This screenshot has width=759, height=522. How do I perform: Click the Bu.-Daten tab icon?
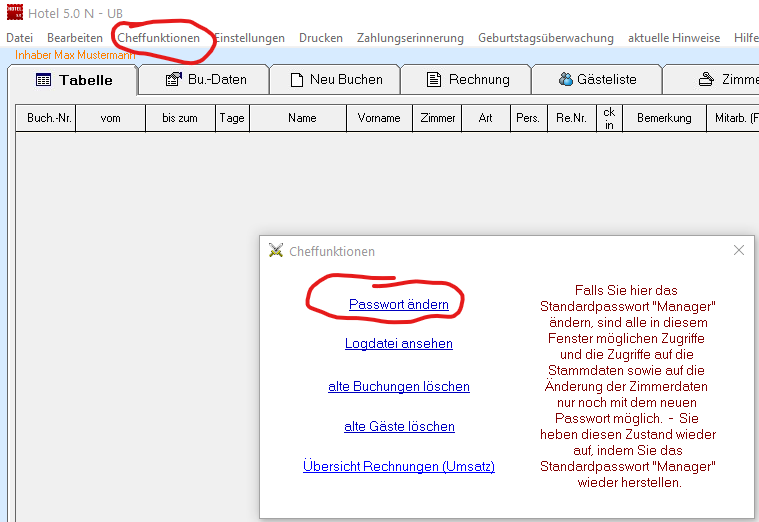point(173,80)
